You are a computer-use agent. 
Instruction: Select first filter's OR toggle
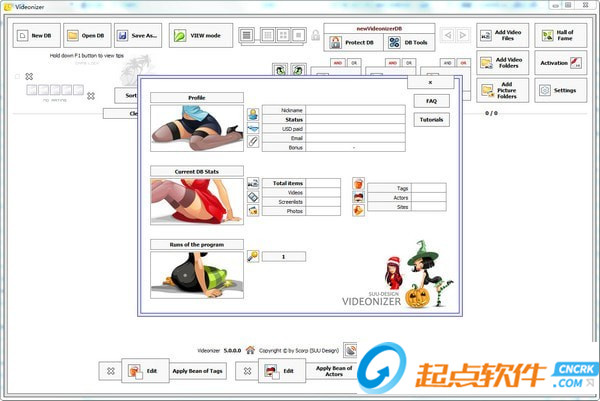pyautogui.click(x=354, y=63)
